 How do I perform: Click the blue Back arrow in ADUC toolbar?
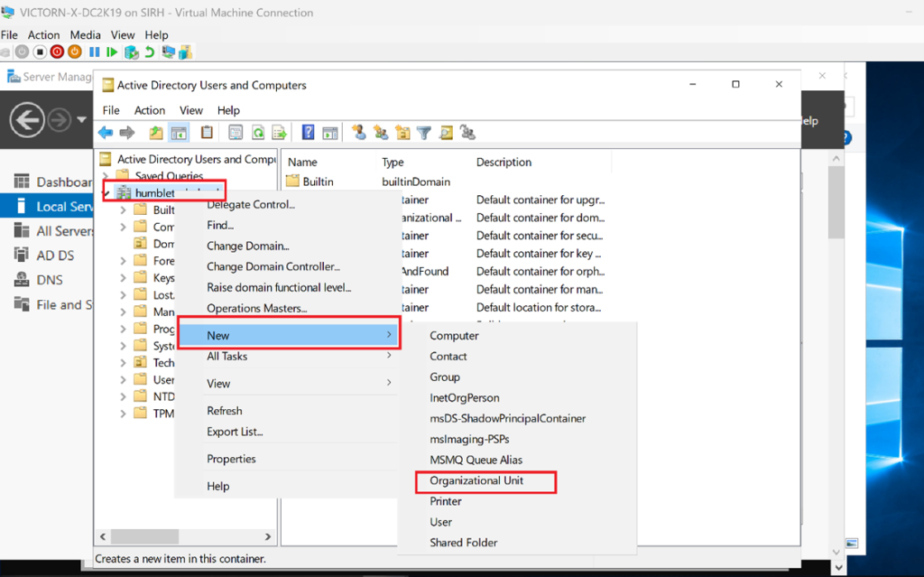tap(106, 133)
